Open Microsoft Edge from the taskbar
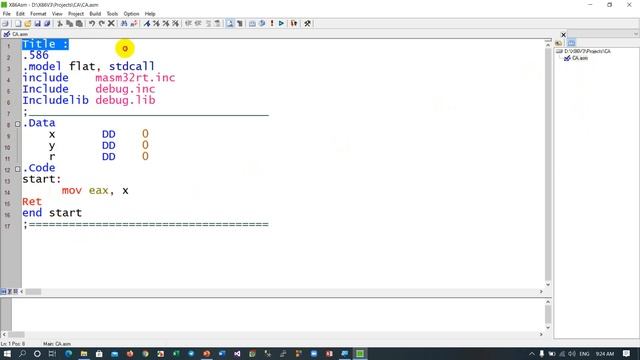Viewport: 640px width, 360px height. coord(68,354)
